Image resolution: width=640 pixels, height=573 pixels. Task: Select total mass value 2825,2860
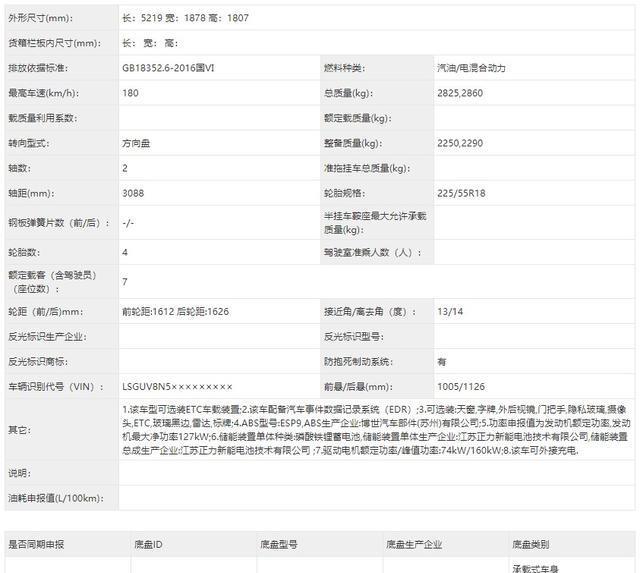(460, 93)
